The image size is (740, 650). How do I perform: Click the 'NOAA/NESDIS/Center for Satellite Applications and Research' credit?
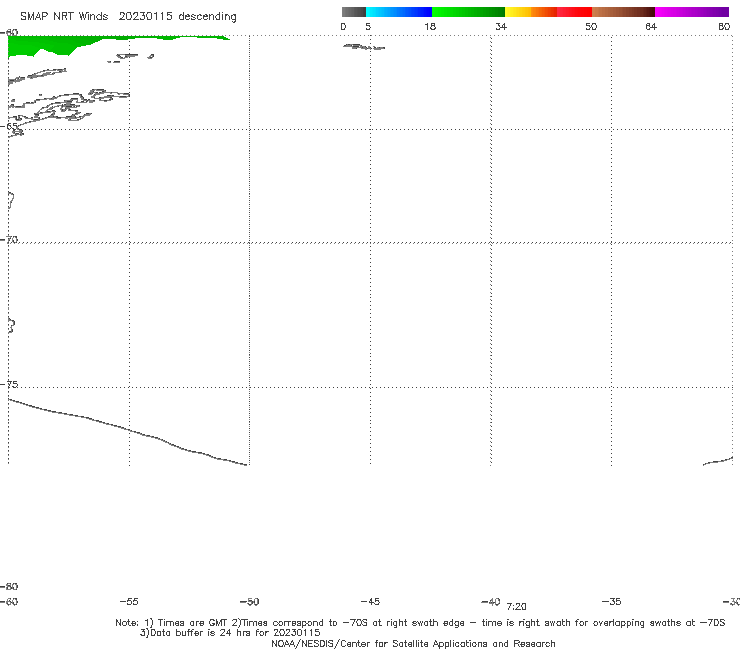(413, 643)
